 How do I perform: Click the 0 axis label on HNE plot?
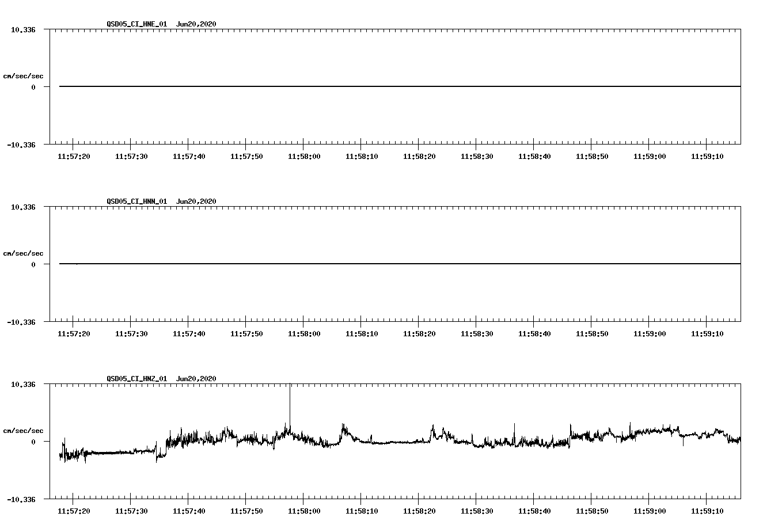33,87
